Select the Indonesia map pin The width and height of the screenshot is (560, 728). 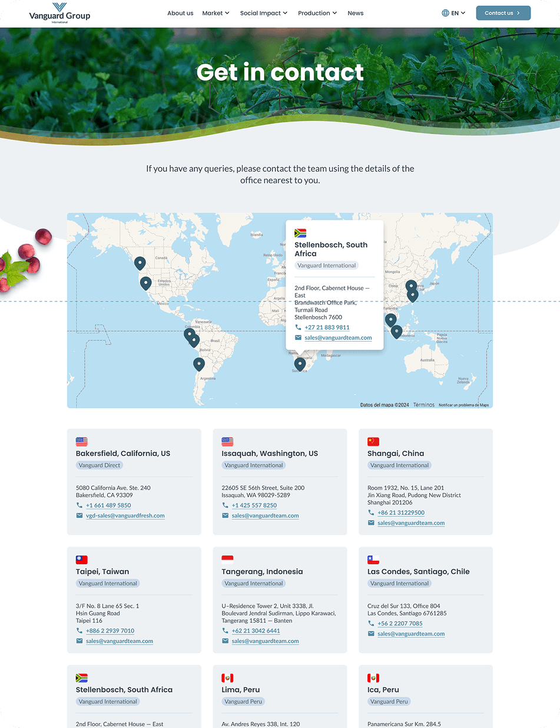[396, 332]
